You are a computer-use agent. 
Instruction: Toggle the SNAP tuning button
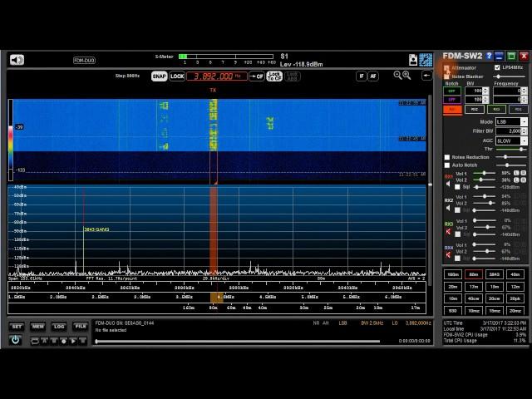(x=159, y=76)
